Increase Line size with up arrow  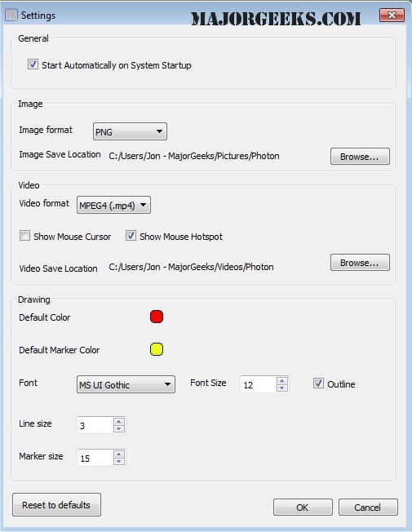118,421
